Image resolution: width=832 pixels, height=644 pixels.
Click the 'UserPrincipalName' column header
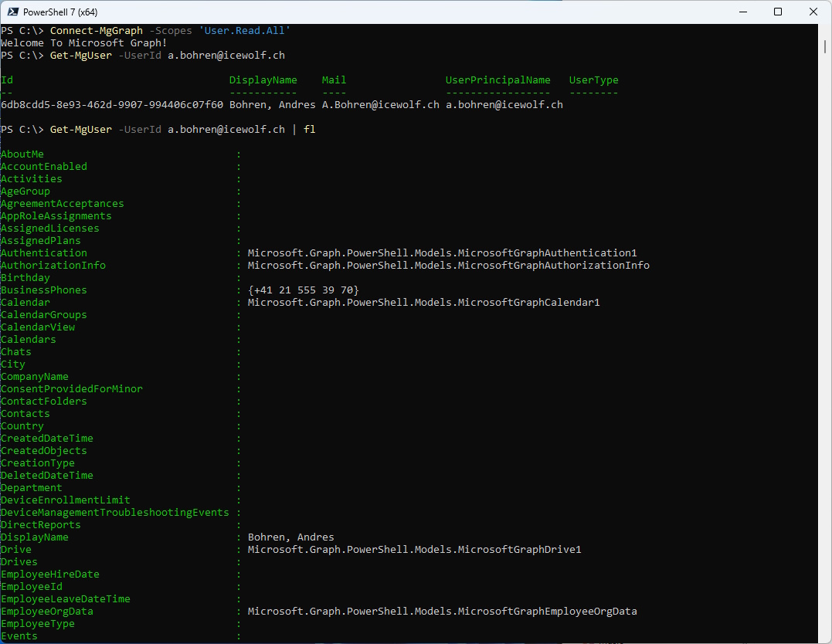click(498, 80)
